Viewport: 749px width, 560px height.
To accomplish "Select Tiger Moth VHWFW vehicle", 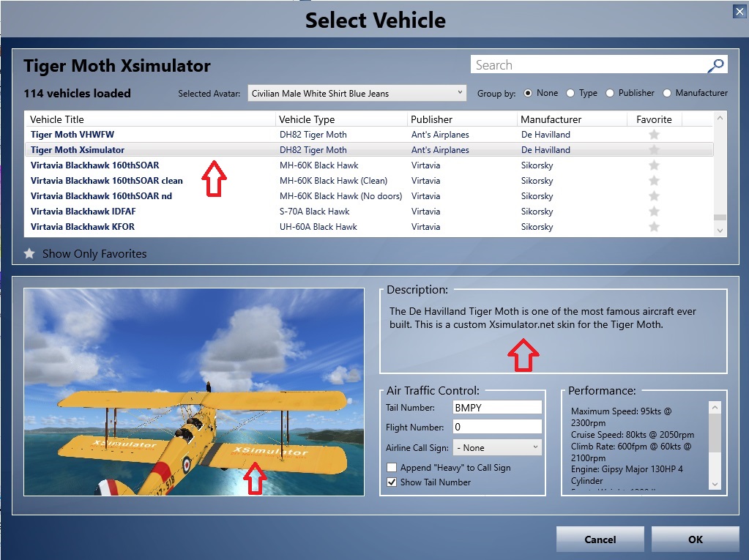I will pyautogui.click(x=72, y=135).
